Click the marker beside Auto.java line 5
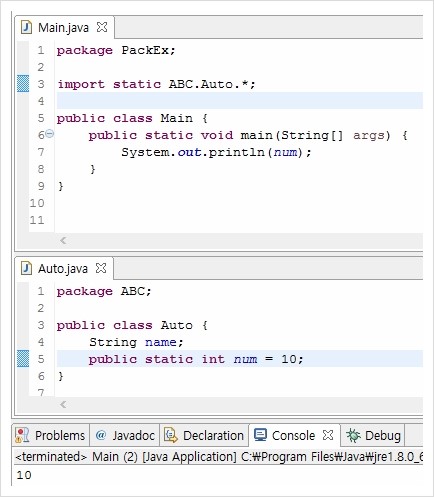This screenshot has height=497, width=434. tap(23, 359)
